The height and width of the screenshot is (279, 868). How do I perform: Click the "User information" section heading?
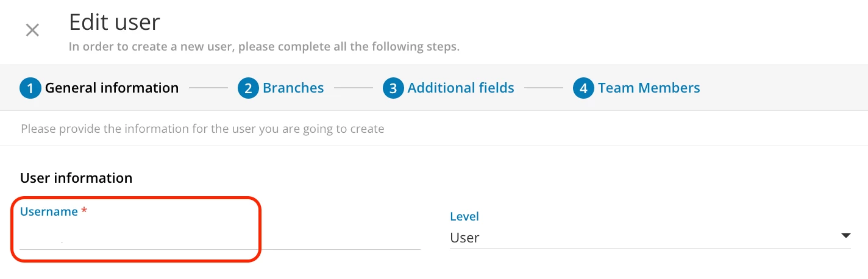coord(76,178)
